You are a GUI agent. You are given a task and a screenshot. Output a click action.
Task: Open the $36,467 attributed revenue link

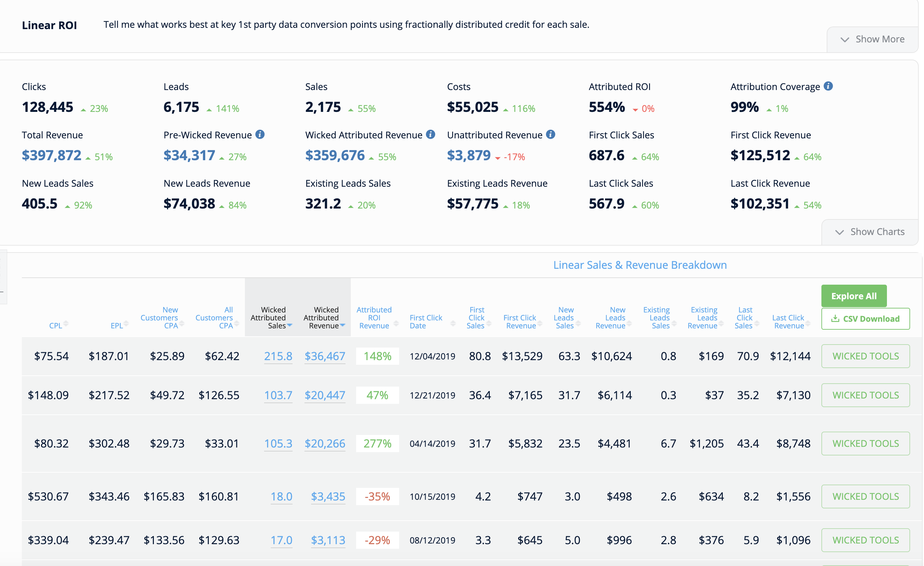[x=325, y=356]
